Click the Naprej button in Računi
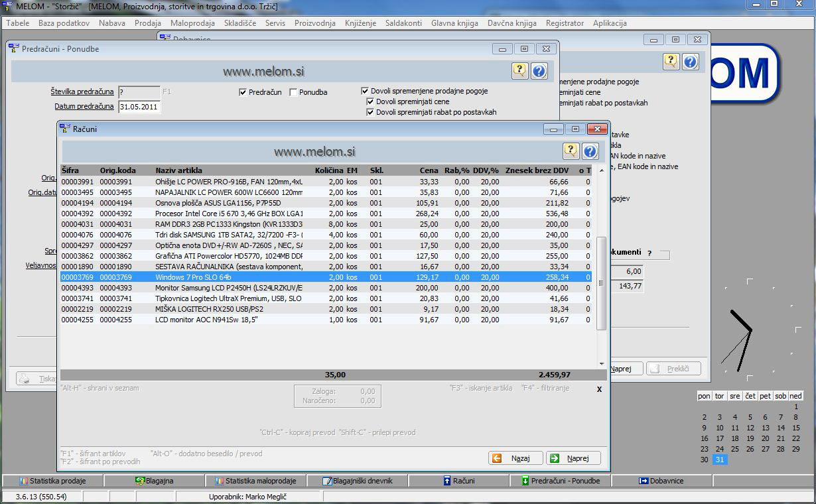816x504 pixels. (x=573, y=458)
